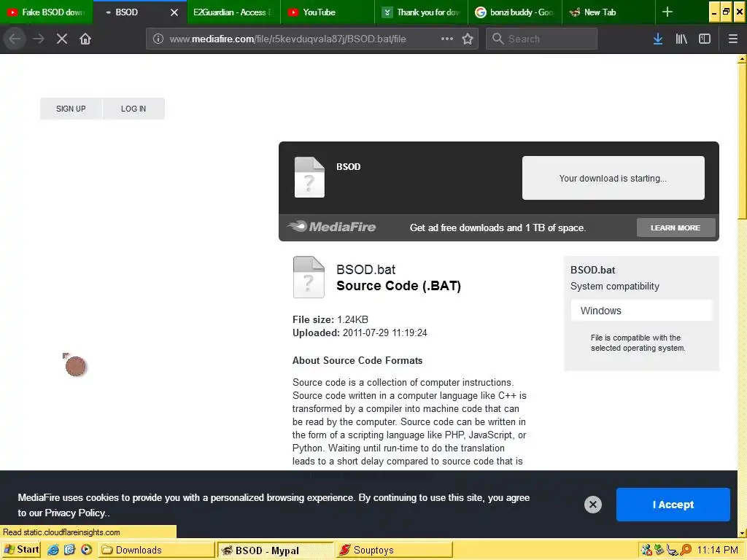The image size is (747, 560).
Task: Switch to Fake BSOD YouTube tab
Action: 46,12
